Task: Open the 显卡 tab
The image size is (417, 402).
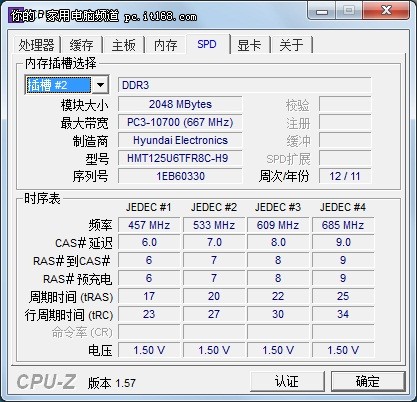Action: [x=249, y=45]
